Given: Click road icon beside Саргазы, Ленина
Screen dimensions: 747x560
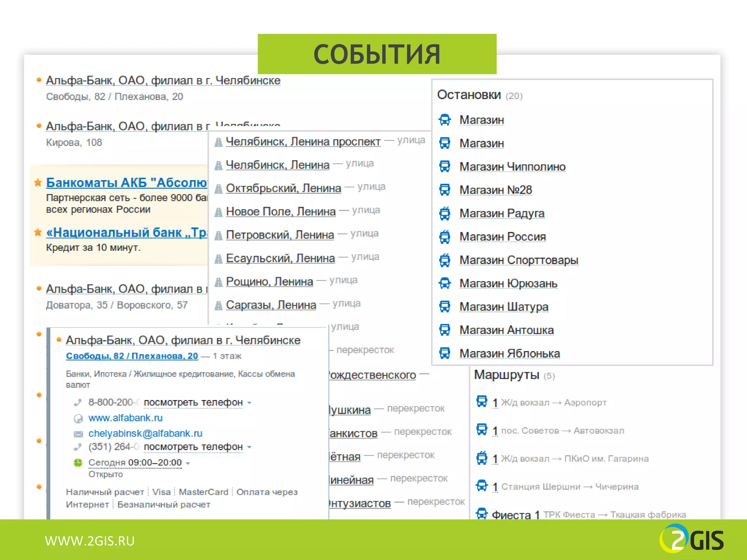Looking at the screenshot, I should 218,305.
